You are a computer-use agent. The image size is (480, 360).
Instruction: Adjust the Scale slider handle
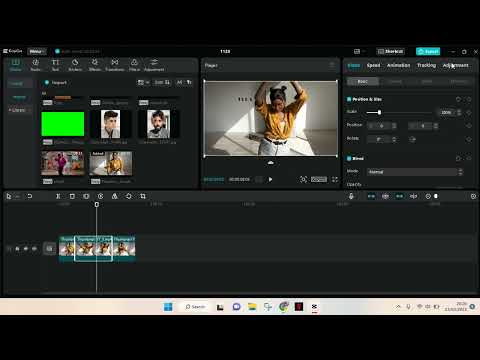[379, 112]
